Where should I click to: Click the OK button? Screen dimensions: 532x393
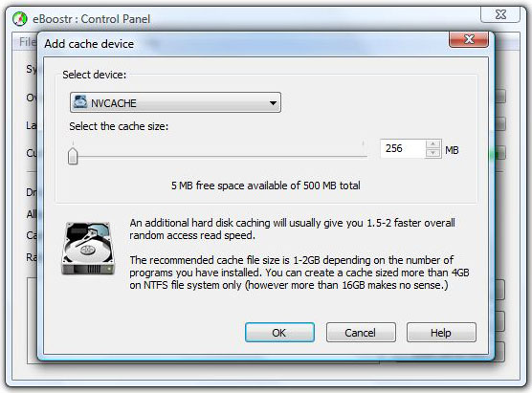click(279, 333)
